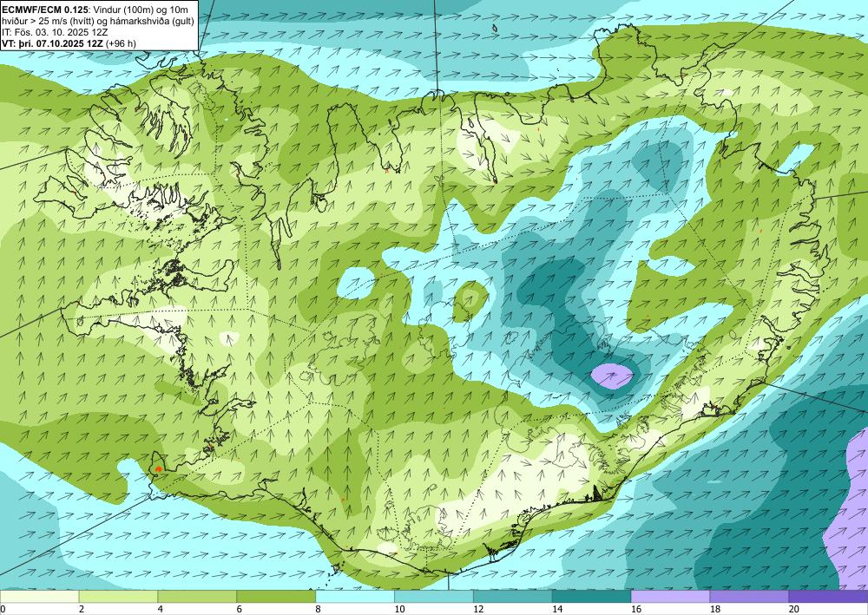Click the line "hviður > 25 m/s (hvítt)"
Image resolution: width=868 pixels, height=615 pixels.
pyautogui.click(x=49, y=21)
